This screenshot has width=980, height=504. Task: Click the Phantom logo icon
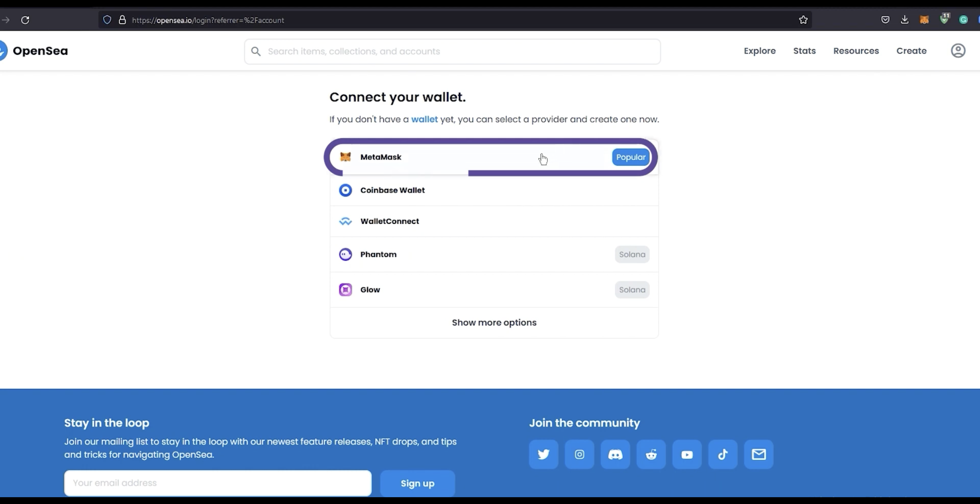pyautogui.click(x=345, y=254)
